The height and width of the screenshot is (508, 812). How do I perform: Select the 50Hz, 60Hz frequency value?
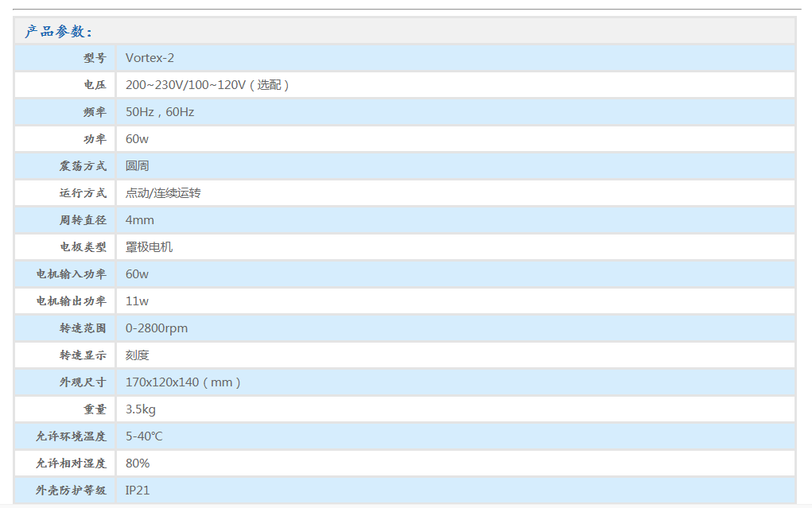160,112
